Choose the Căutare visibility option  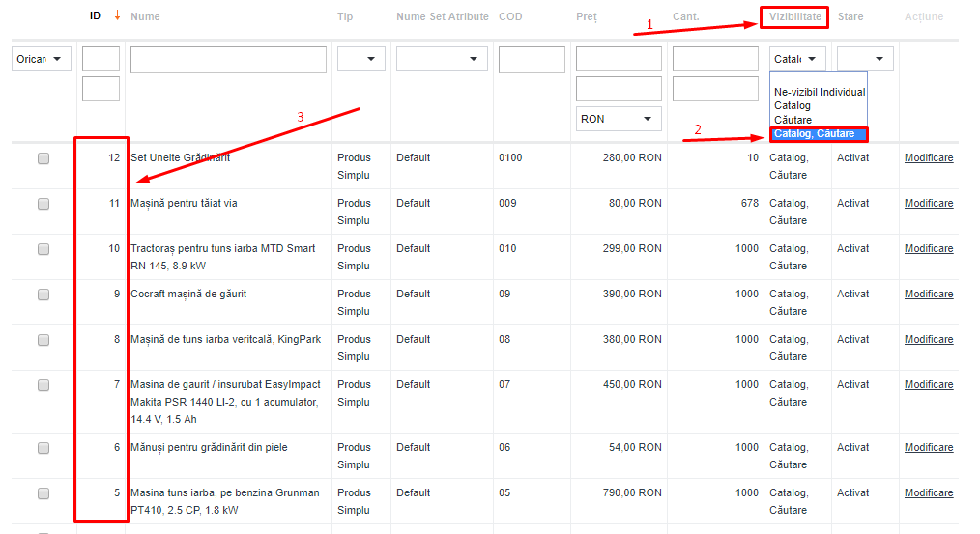point(793,120)
